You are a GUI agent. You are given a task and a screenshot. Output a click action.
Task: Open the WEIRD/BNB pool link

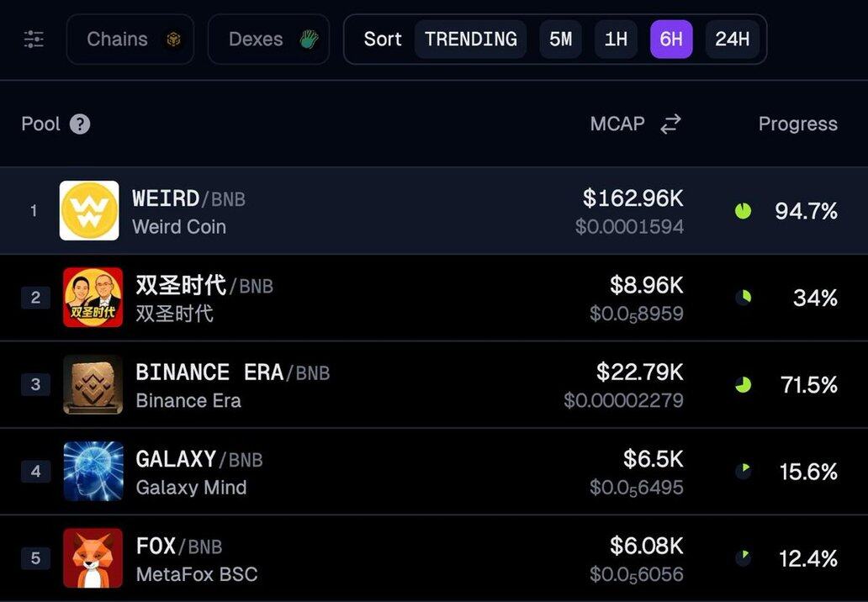(188, 199)
